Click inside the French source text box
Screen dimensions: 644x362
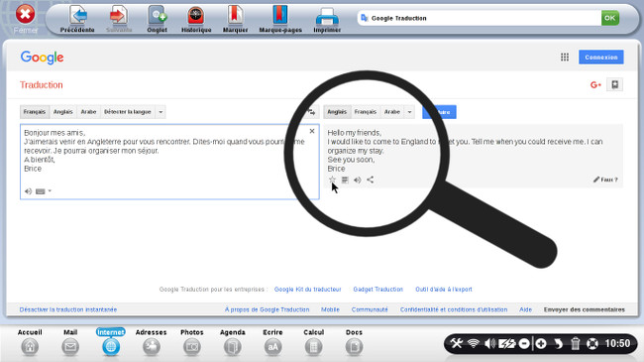[x=169, y=162]
